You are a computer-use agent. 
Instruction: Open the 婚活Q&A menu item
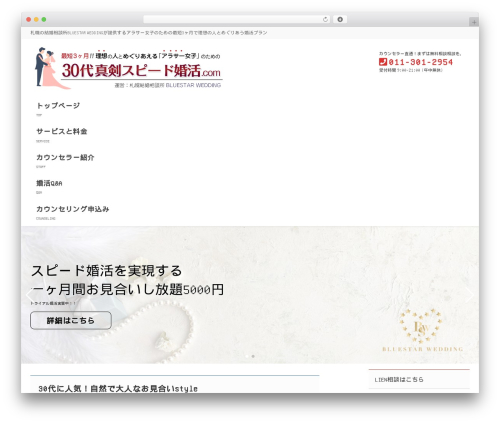(x=49, y=183)
